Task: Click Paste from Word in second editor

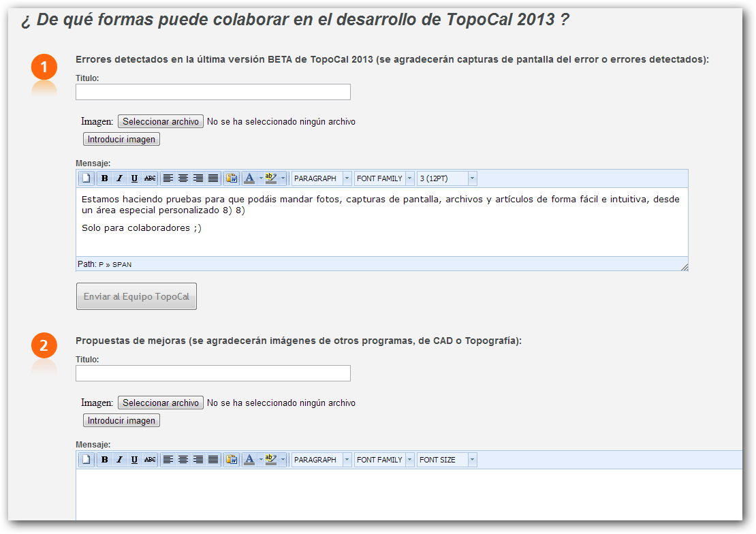Action: 232,460
